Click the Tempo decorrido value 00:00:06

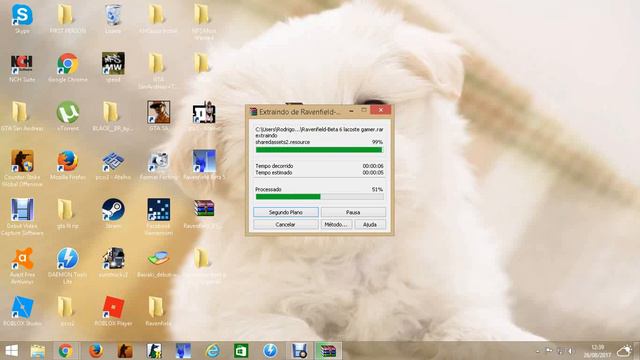click(373, 166)
